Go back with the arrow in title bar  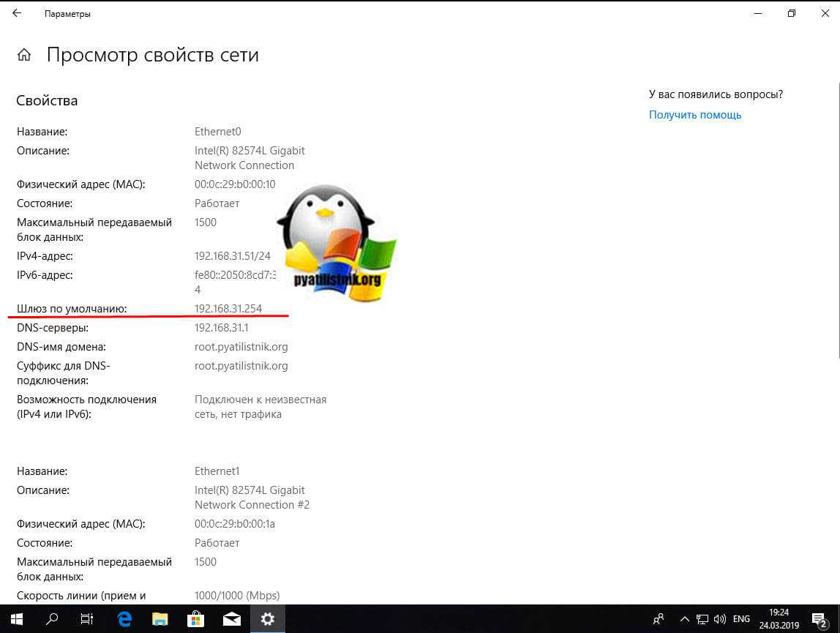pos(17,13)
